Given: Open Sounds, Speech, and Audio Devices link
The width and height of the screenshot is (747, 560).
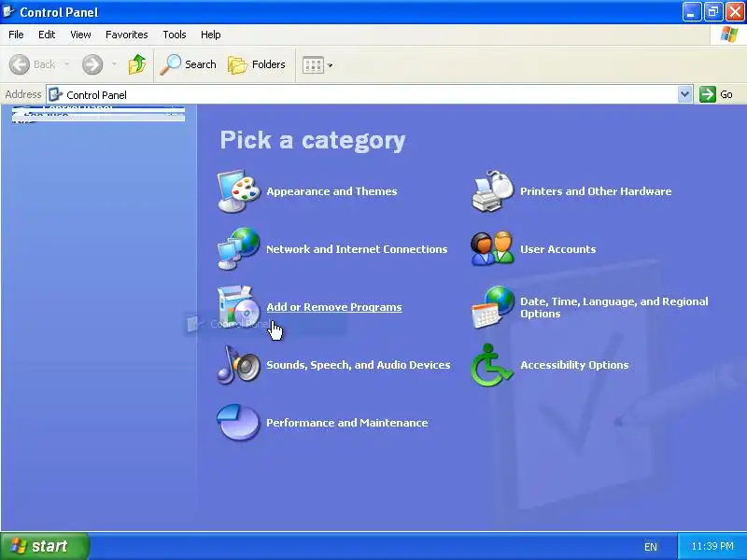Looking at the screenshot, I should pyautogui.click(x=359, y=365).
